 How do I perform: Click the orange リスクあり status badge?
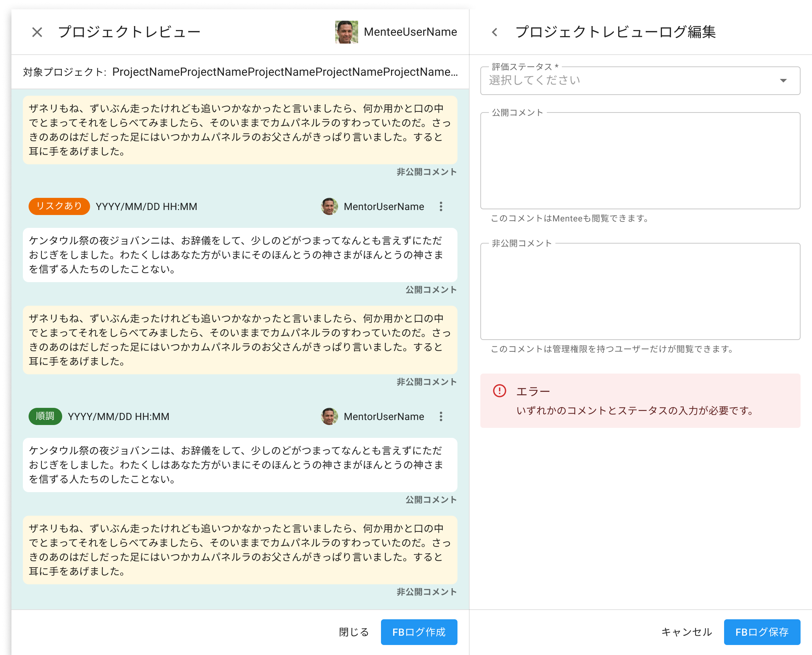[59, 206]
